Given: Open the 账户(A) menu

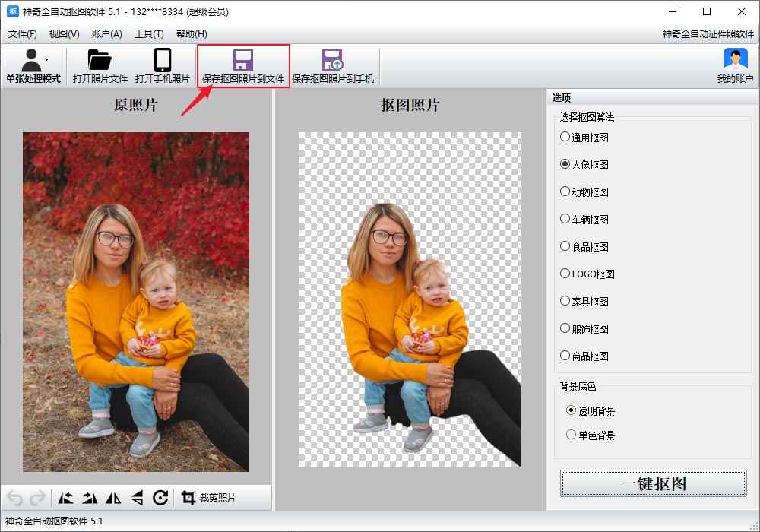Looking at the screenshot, I should 106,34.
